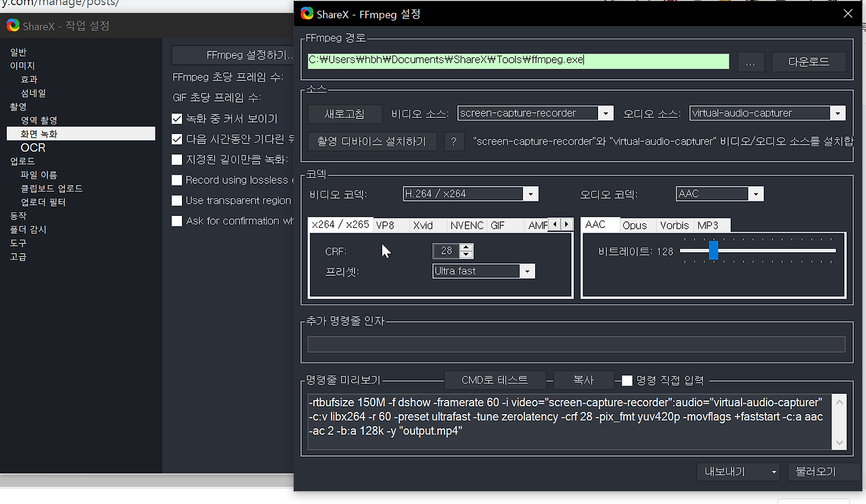Image resolution: width=866 pixels, height=504 pixels.
Task: Select 촬영 in settings tree
Action: point(18,107)
